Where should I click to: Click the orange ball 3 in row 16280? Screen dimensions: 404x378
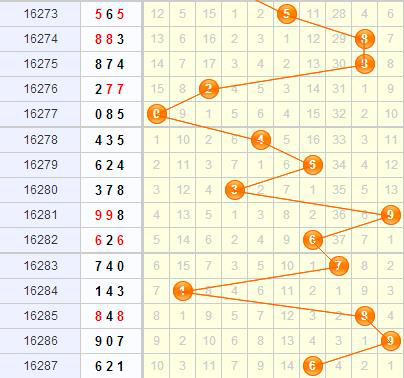pos(235,190)
